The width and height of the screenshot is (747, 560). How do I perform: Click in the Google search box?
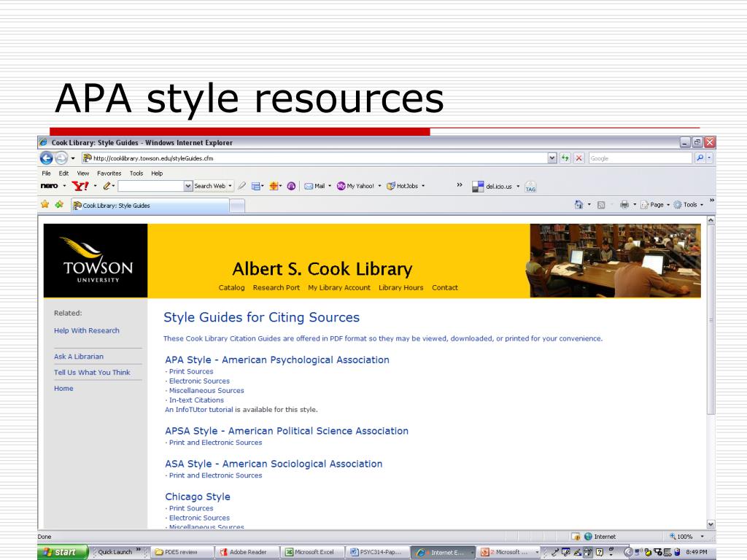pos(640,158)
